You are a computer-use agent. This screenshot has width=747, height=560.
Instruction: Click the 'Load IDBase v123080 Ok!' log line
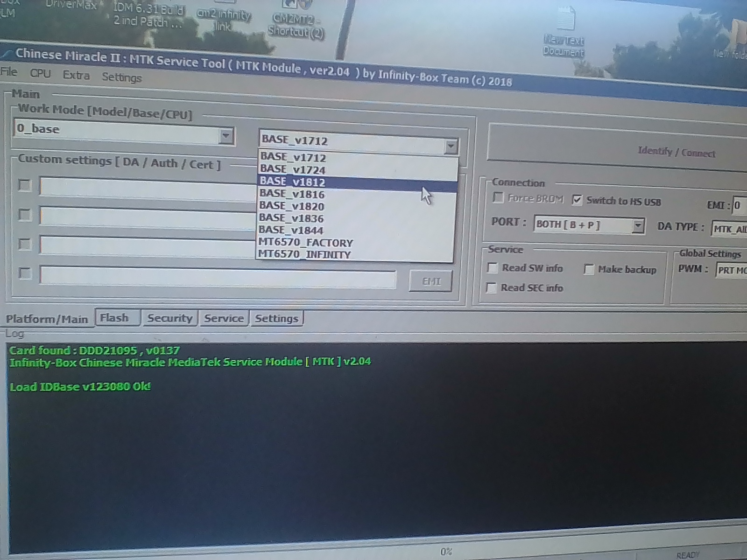click(x=80, y=386)
